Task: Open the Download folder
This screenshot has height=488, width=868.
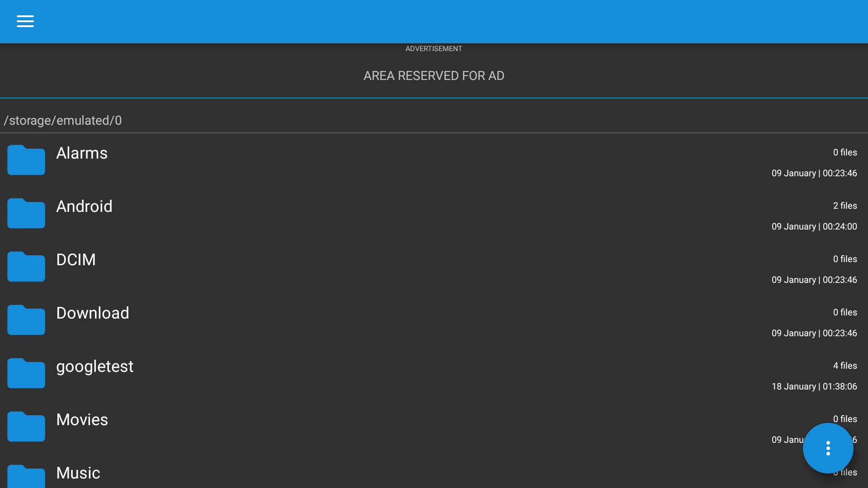Action: pyautogui.click(x=92, y=313)
